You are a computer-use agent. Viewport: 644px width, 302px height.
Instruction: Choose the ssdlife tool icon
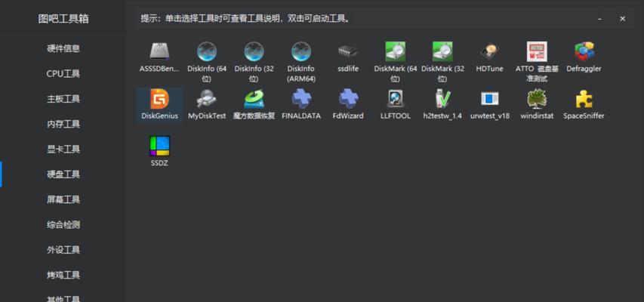(348, 52)
